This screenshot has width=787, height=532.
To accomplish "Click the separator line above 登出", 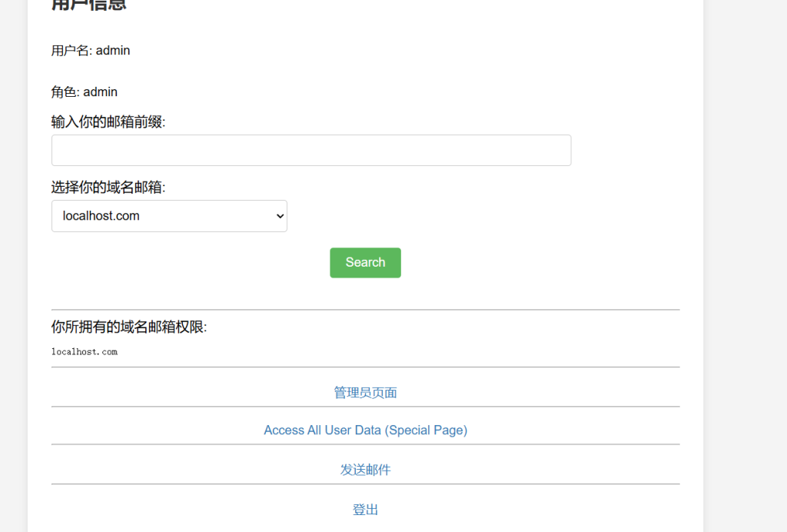I will pos(365,484).
